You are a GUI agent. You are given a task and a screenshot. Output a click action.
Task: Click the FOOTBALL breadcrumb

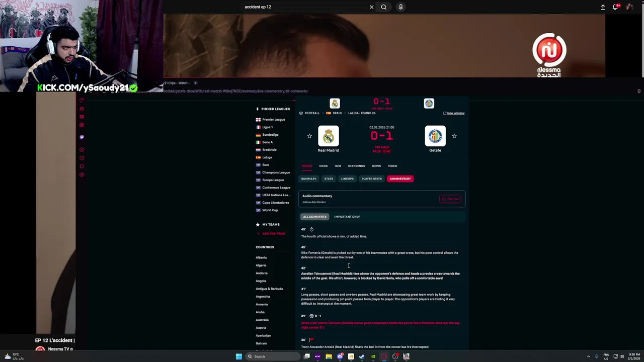click(312, 113)
